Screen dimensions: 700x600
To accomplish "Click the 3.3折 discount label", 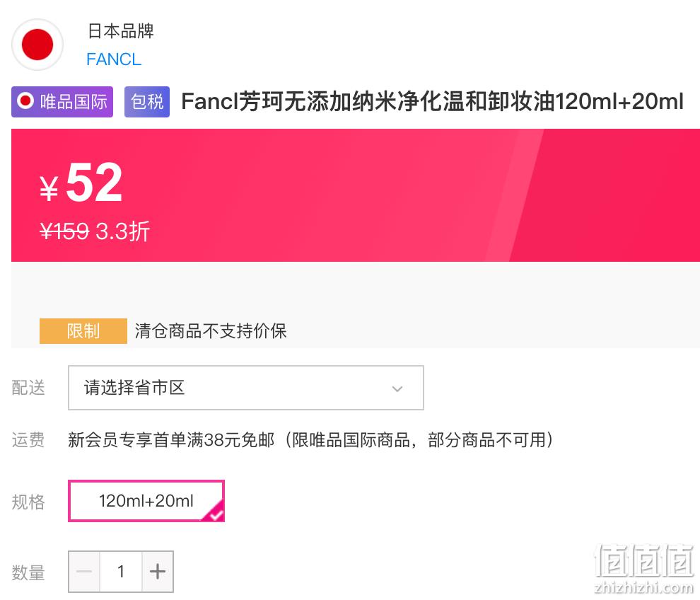I will tap(123, 231).
